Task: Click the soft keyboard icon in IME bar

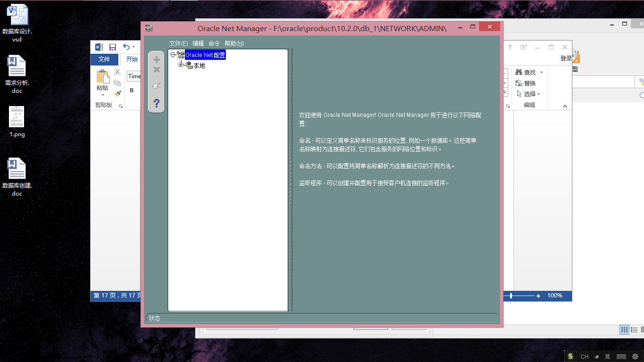Action: click(x=621, y=357)
